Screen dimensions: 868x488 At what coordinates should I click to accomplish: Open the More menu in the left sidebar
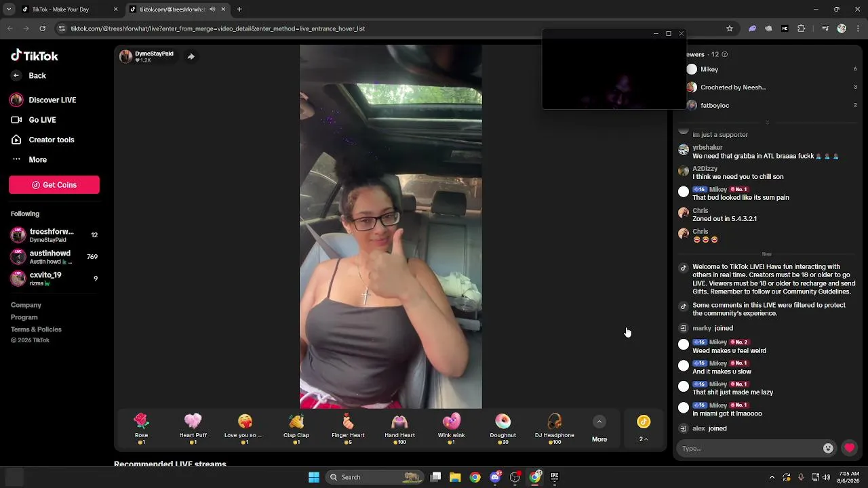tap(29, 159)
